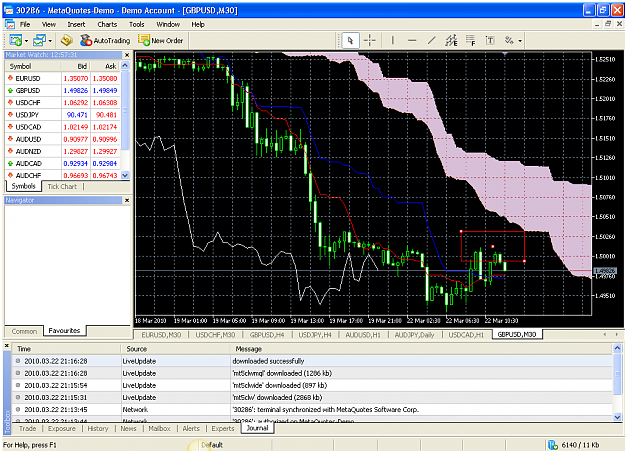Screen dimensions: 625x451
Task: Open the EURUSD,M30 chart tab
Action: (x=161, y=335)
